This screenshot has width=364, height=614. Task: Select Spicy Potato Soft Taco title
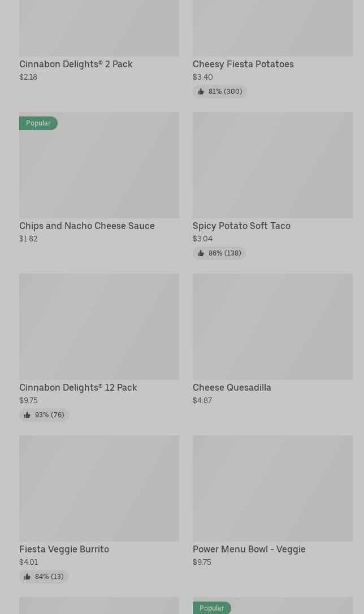point(241,226)
